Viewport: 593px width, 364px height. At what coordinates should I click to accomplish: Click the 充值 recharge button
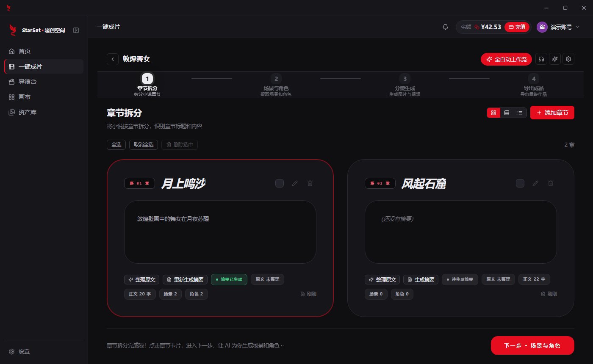pyautogui.click(x=517, y=27)
